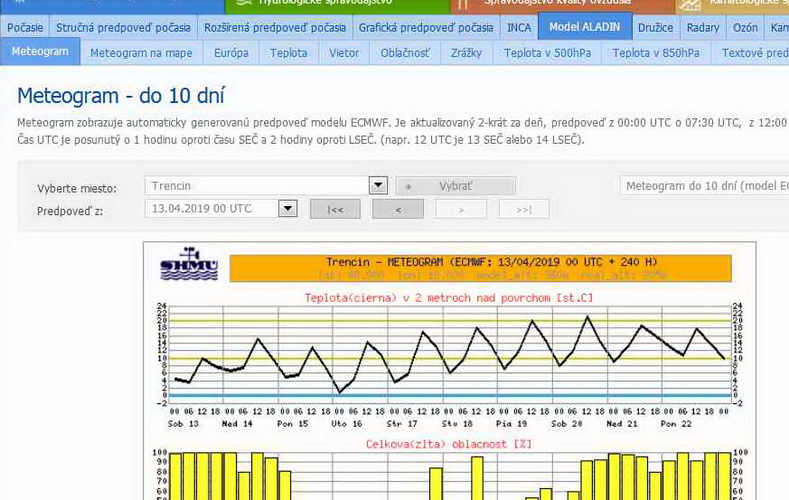Screen dimensions: 789x500
Task: Open the Európa sub-tab
Action: click(x=231, y=52)
